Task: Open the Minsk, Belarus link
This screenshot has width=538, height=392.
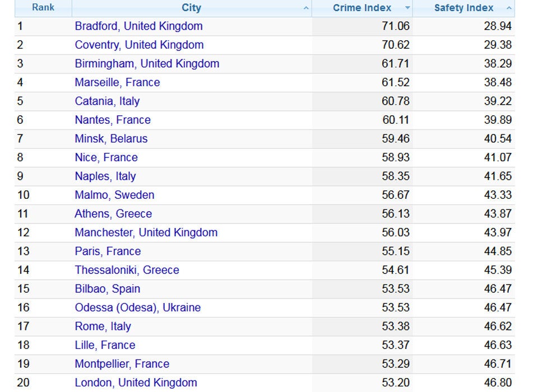Action: [111, 139]
